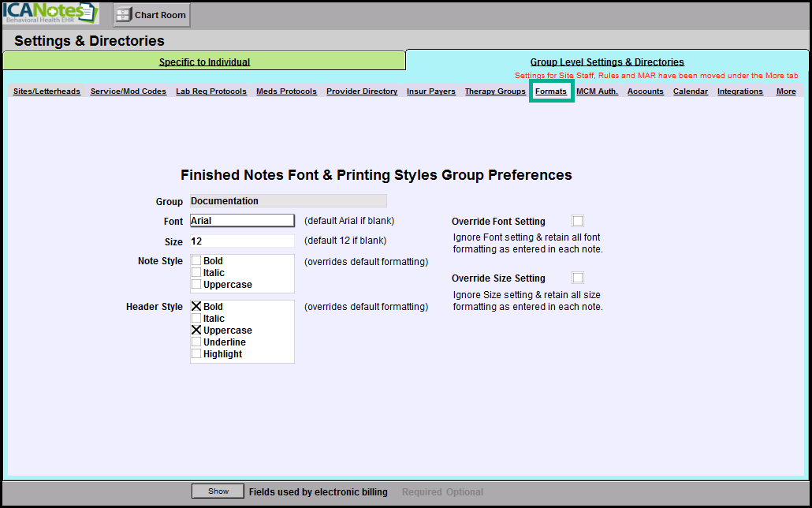Open the More settings tab
The image size is (812, 508).
[785, 92]
